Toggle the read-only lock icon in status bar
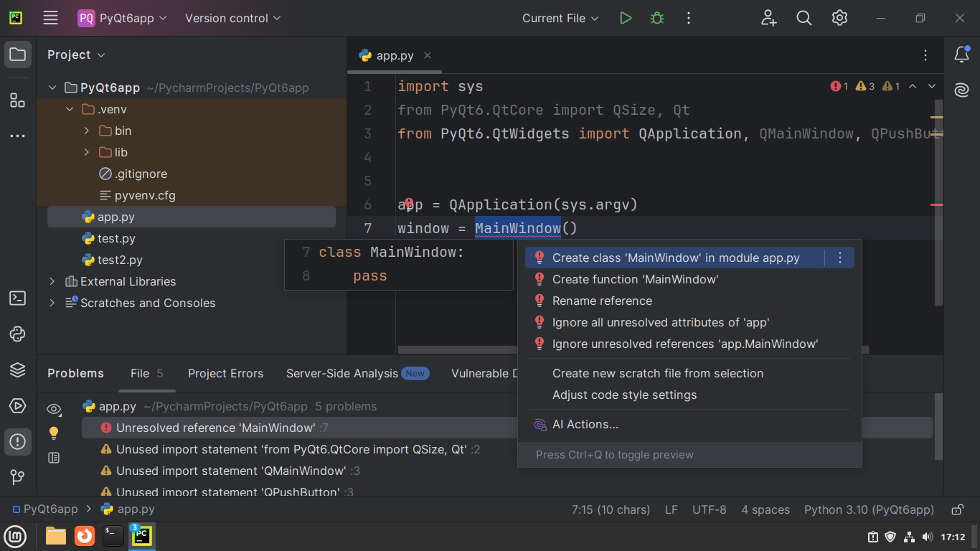 tap(957, 509)
